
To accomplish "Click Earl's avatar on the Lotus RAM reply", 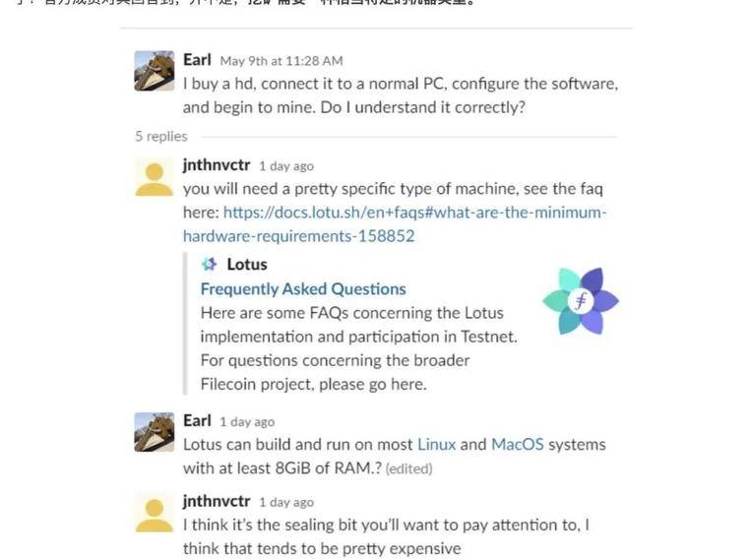I will (x=154, y=431).
